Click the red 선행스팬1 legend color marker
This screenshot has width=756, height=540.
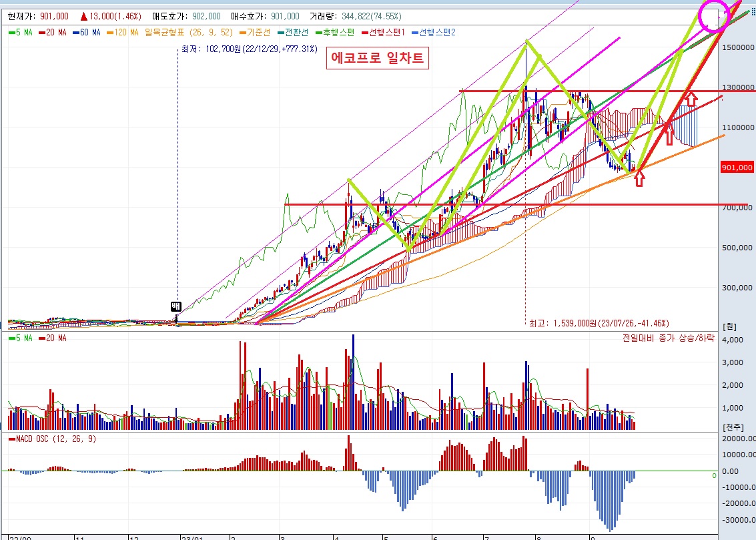pos(363,32)
